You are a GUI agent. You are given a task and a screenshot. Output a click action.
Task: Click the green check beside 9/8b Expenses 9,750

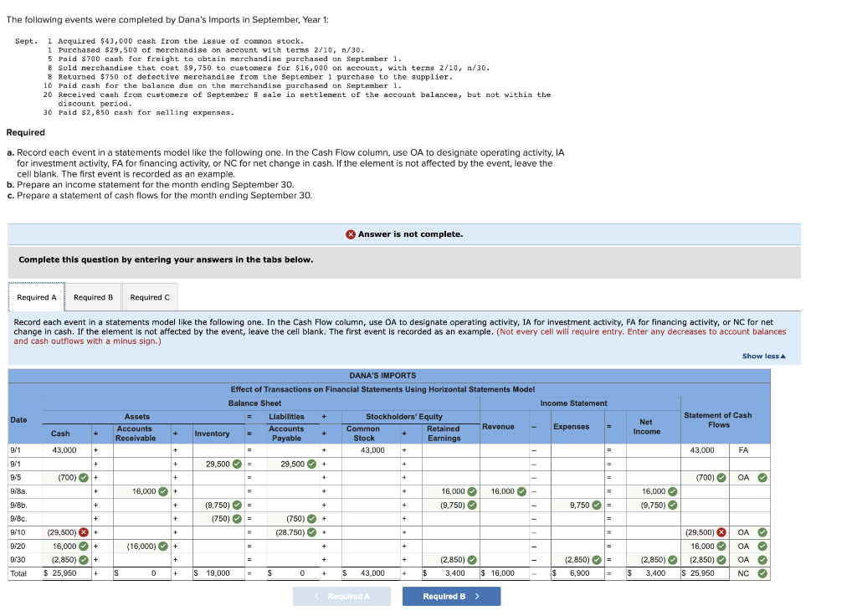(597, 505)
